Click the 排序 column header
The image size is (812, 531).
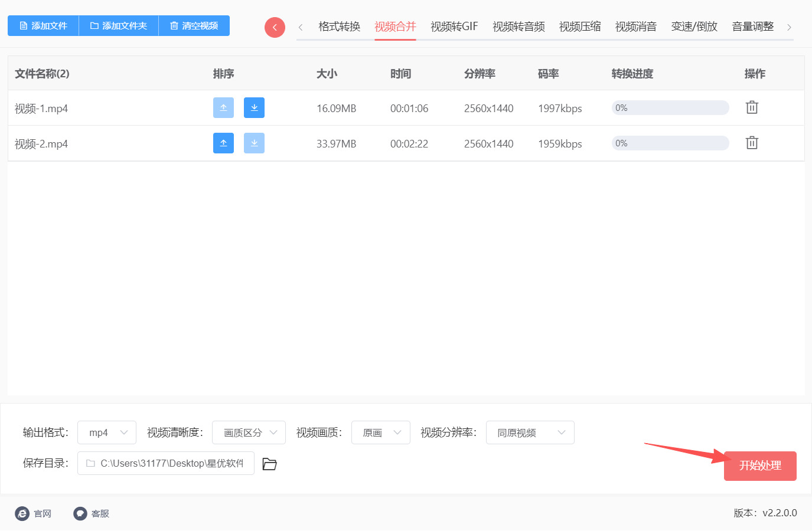coord(224,74)
